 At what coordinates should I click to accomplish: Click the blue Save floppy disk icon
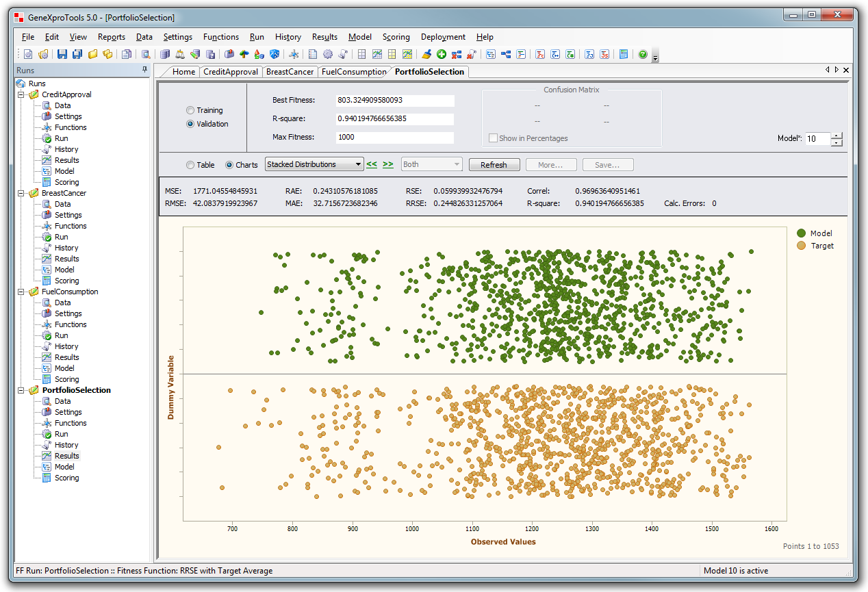tap(62, 55)
